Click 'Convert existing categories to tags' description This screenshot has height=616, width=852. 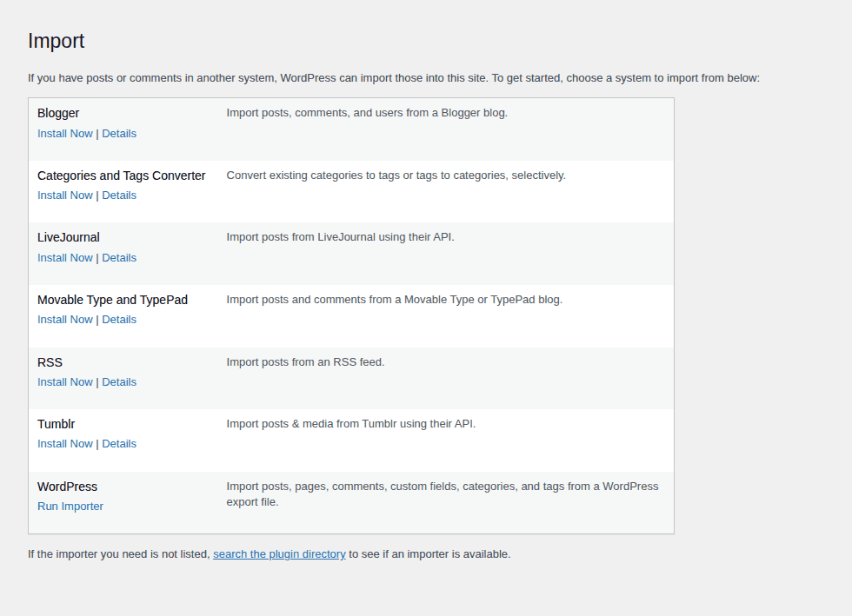coord(396,176)
